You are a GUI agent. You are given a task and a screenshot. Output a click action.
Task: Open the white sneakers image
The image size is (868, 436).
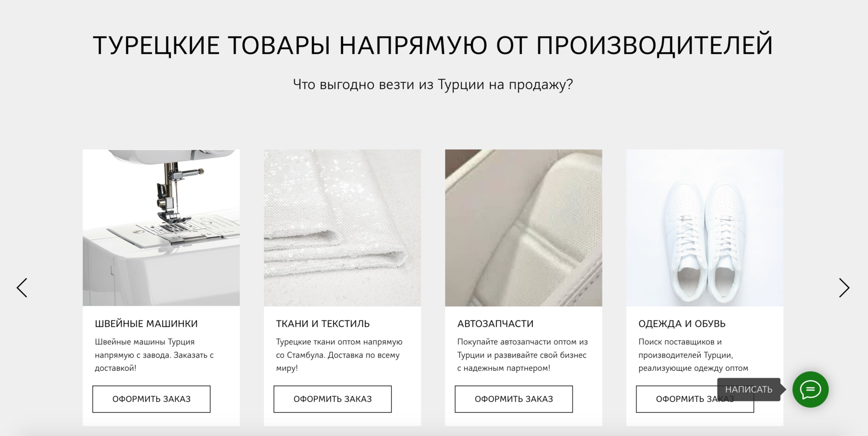tap(705, 228)
